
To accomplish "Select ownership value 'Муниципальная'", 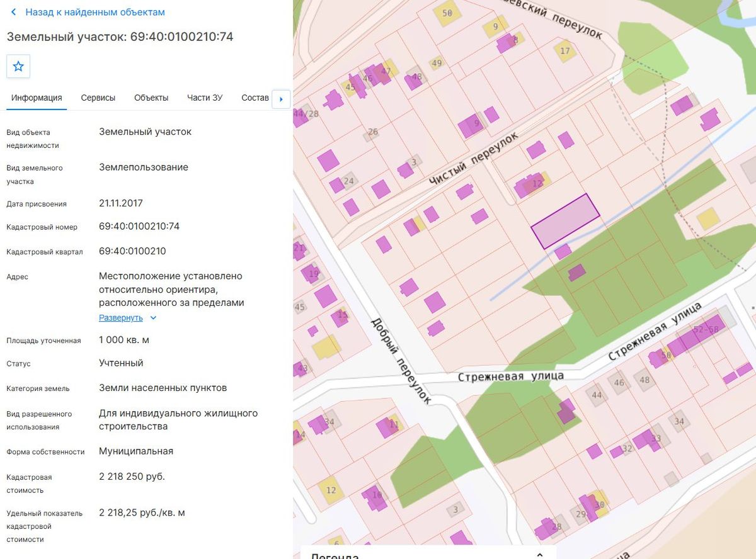I will coord(136,451).
